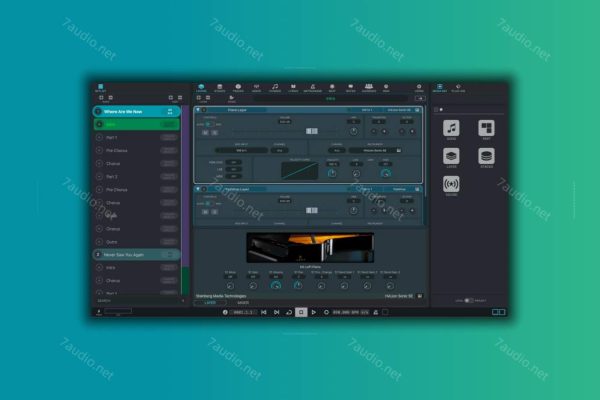
Task: Open the Piano Layer MIDI input dropdown
Action: click(241, 150)
